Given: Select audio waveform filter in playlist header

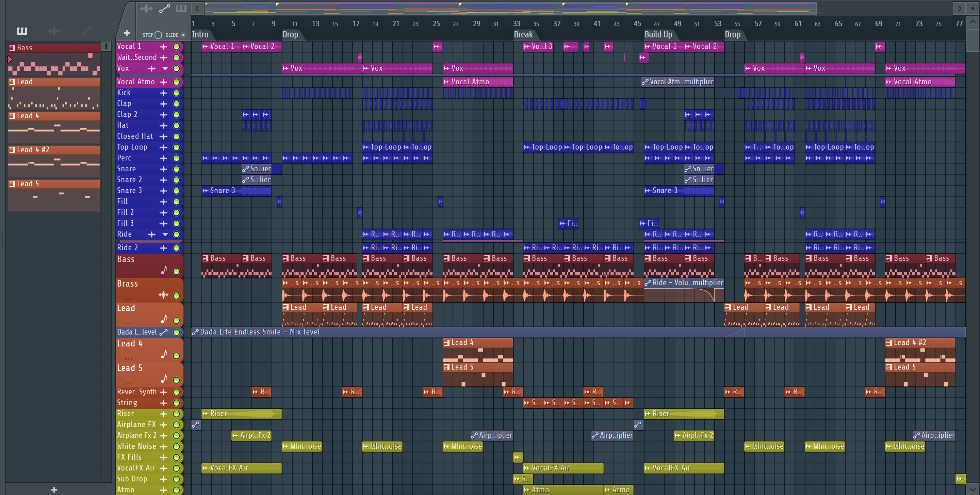Looking at the screenshot, I should 146,8.
